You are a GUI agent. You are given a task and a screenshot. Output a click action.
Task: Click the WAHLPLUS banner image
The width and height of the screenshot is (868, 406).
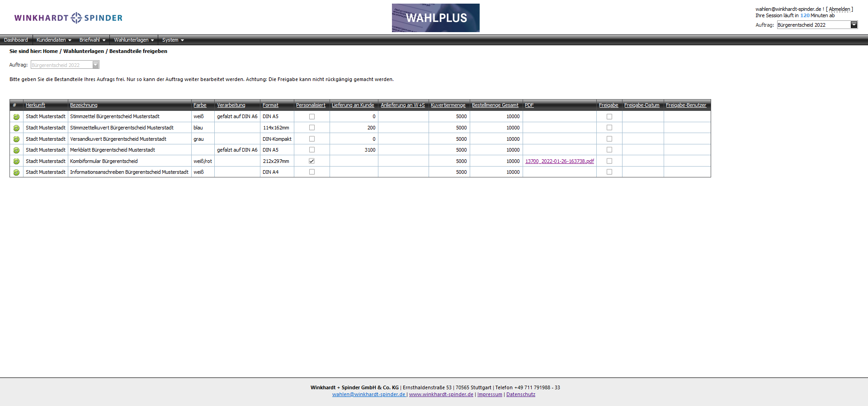click(435, 18)
